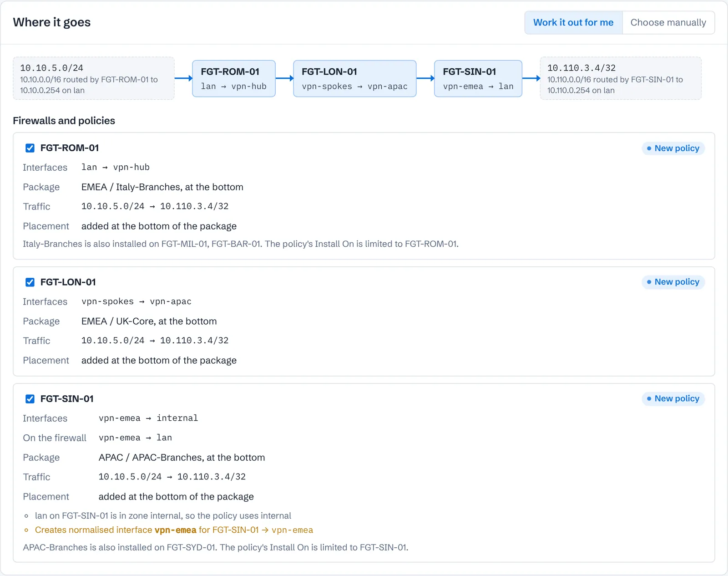
Task: Click the traffic value in FGT-ROM-01 card
Action: tap(155, 206)
